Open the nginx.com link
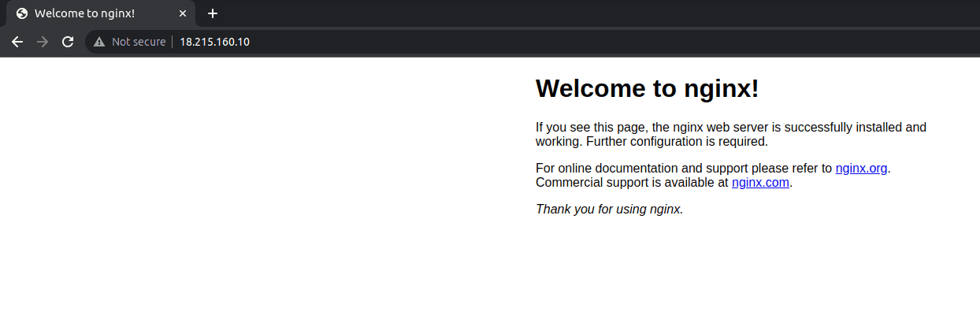Viewport: 980px width, 323px height. tap(760, 183)
